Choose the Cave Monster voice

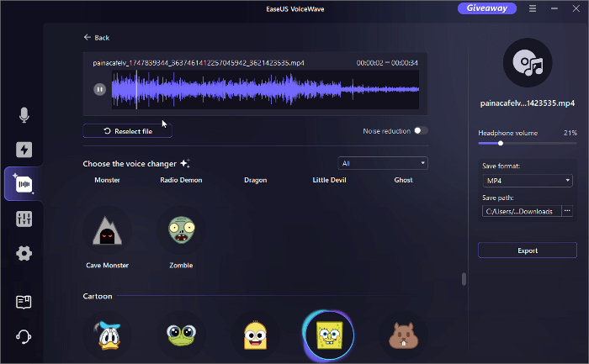(x=107, y=231)
